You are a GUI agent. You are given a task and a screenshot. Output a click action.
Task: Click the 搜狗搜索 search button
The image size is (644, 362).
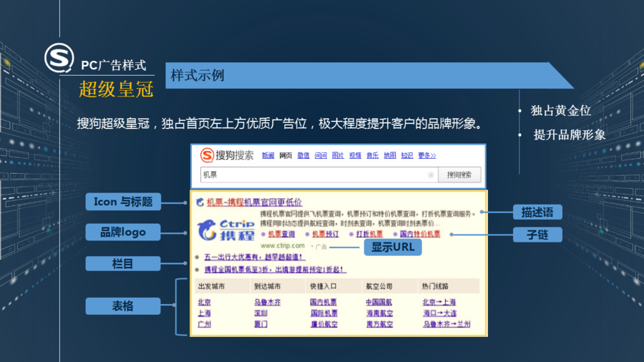click(x=459, y=175)
